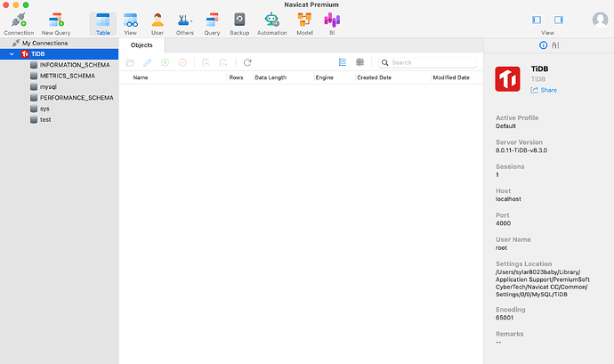Open the Connection toolbar icon
Viewport: 614px width, 364px height.
[x=19, y=24]
